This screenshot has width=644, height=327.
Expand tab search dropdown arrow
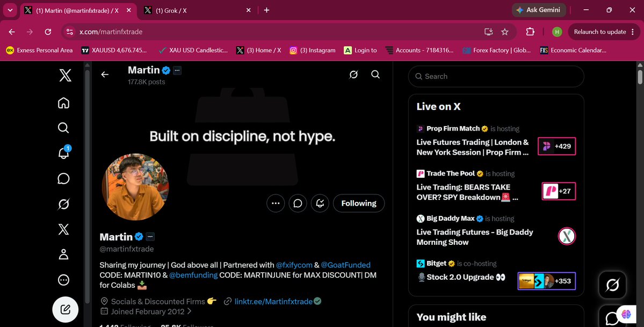pyautogui.click(x=10, y=10)
